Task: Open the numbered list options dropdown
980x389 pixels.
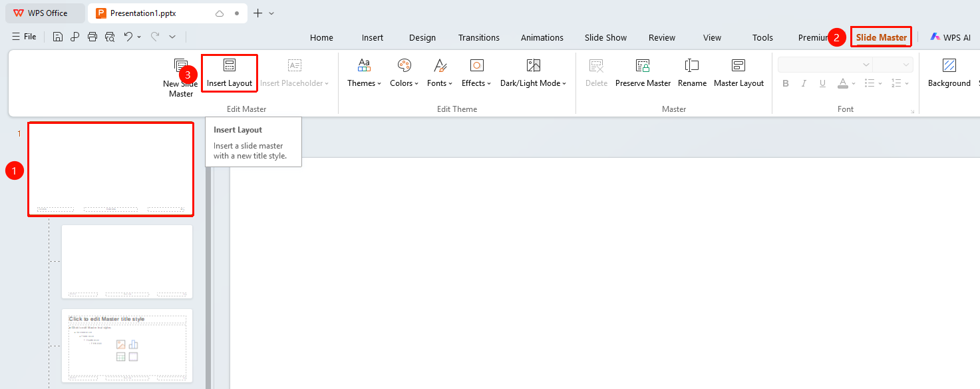Action: tap(908, 83)
